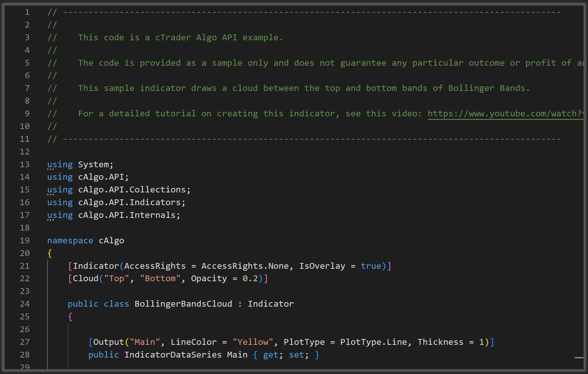Click the scrollbar marker at the right edge
Image resolution: width=588 pixels, height=374 pixels.
click(579, 358)
